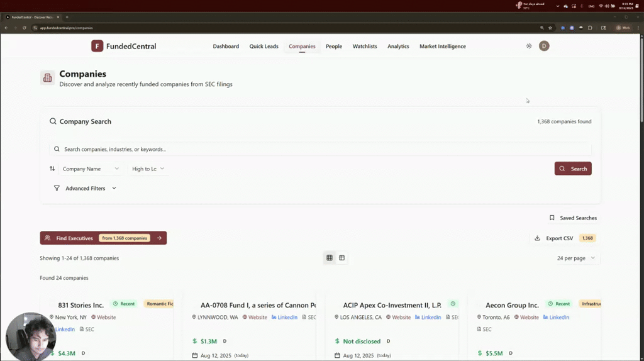Click browser back arrow

coord(6,28)
